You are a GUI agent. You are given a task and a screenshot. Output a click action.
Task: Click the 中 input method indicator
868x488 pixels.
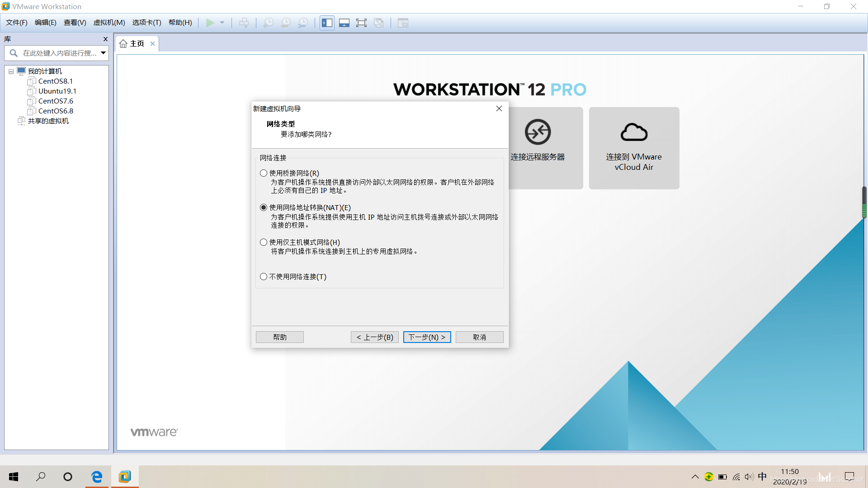pos(762,477)
